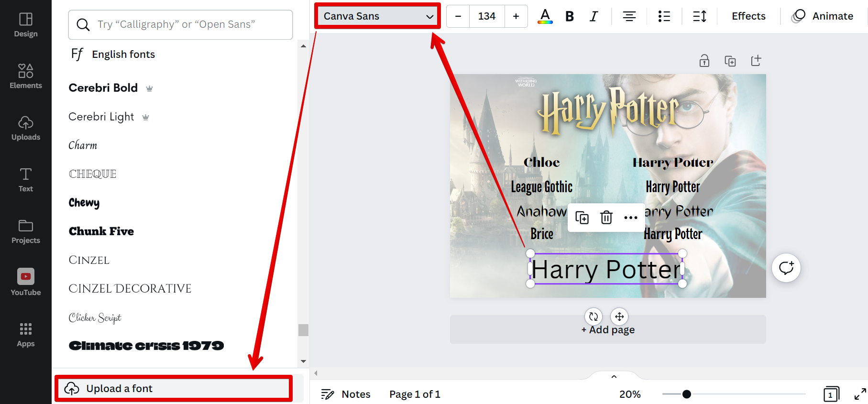868x404 pixels.
Task: Click the move handle below the text
Action: pos(619,317)
